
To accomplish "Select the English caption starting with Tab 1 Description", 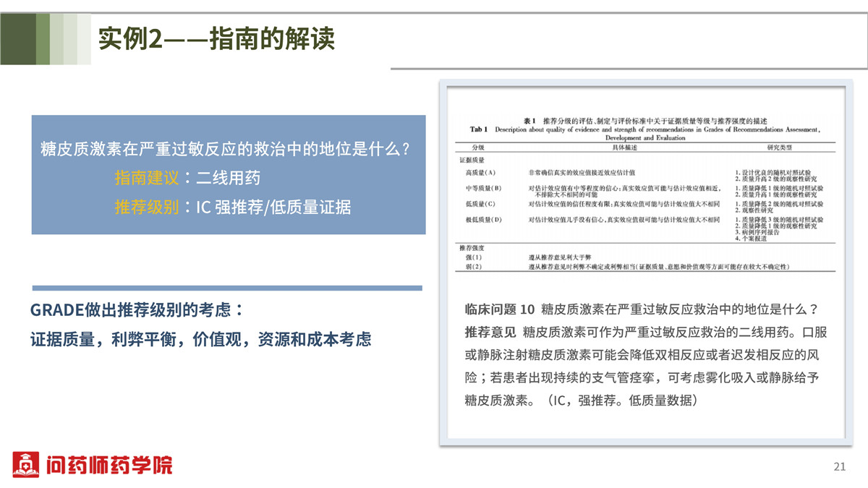I will coord(645,133).
